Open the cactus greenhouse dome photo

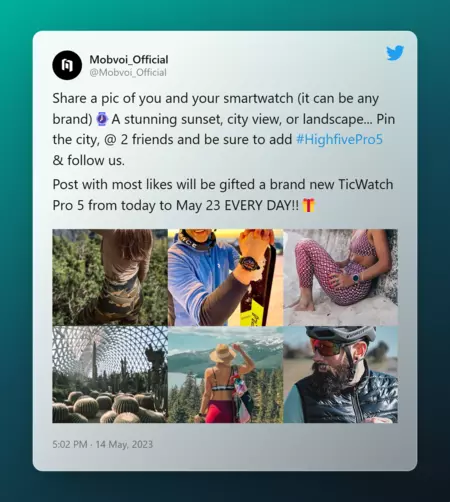click(x=110, y=375)
